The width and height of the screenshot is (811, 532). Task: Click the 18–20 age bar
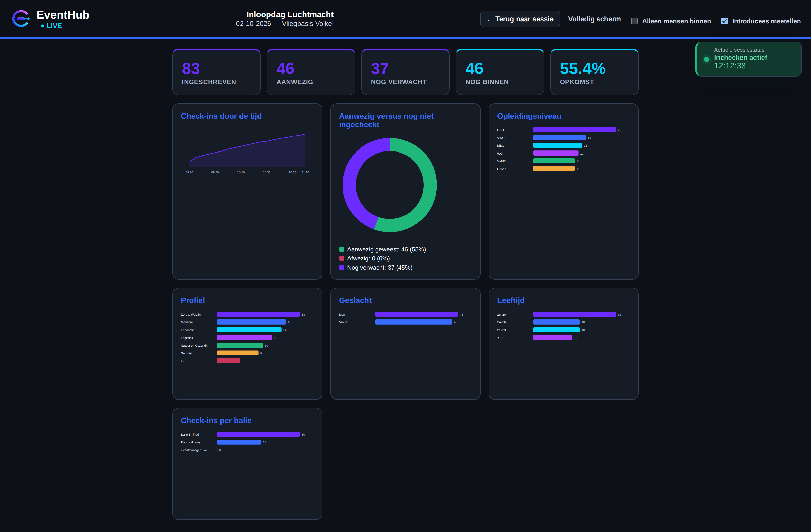click(575, 314)
